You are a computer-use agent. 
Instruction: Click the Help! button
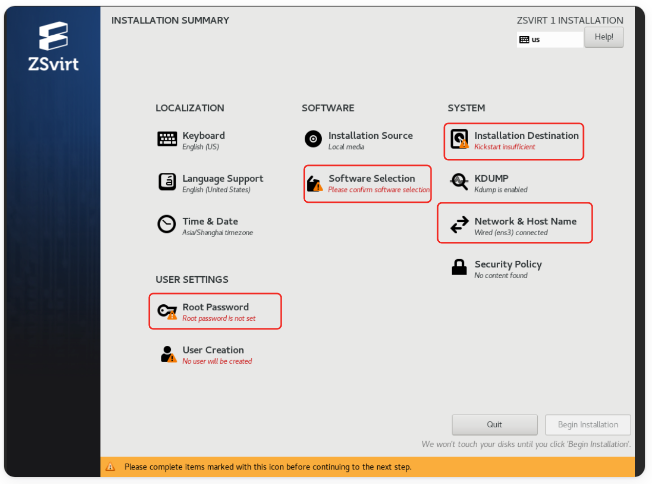tap(604, 37)
